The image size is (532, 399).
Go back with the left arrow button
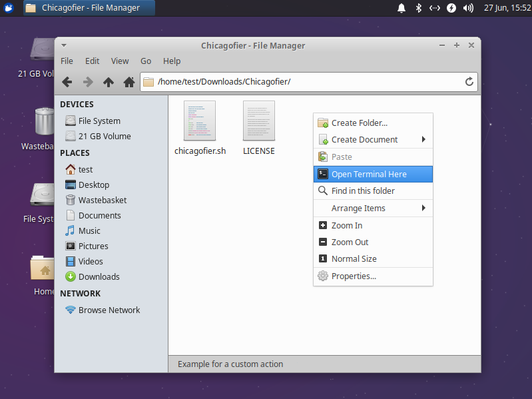point(67,82)
